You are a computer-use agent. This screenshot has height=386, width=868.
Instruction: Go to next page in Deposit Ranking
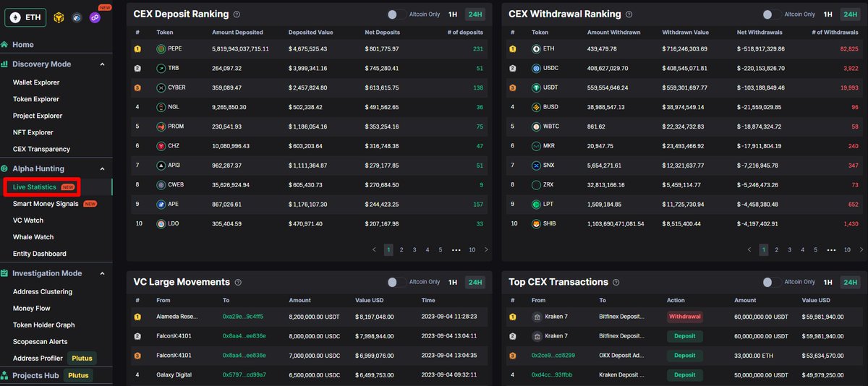point(486,249)
